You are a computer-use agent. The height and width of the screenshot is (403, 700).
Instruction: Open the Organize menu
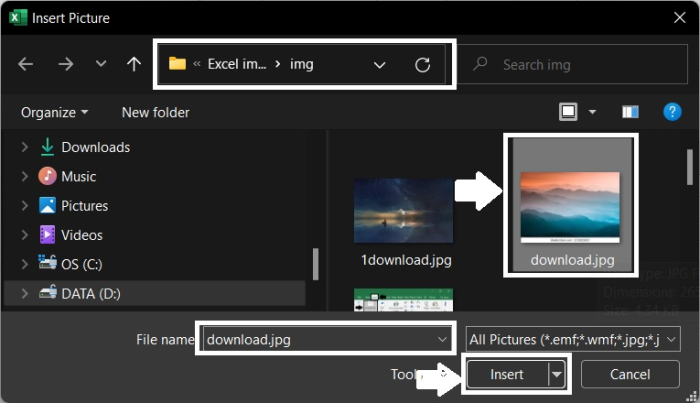point(54,112)
